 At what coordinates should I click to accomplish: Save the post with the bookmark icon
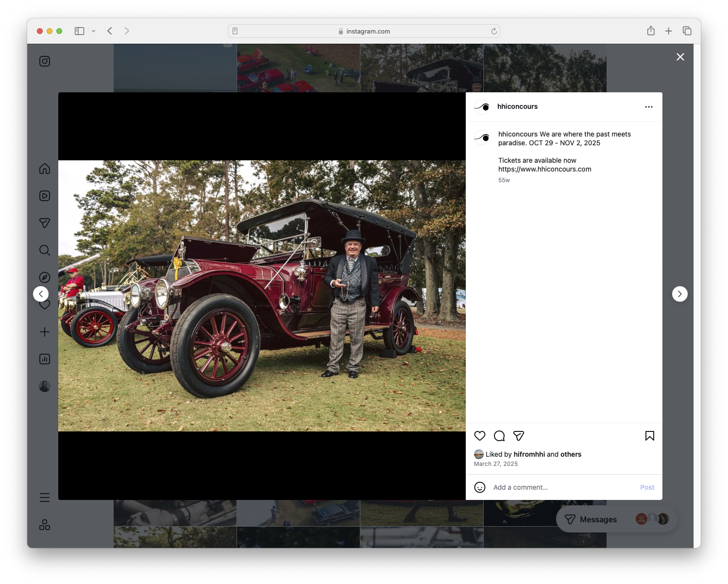click(650, 436)
